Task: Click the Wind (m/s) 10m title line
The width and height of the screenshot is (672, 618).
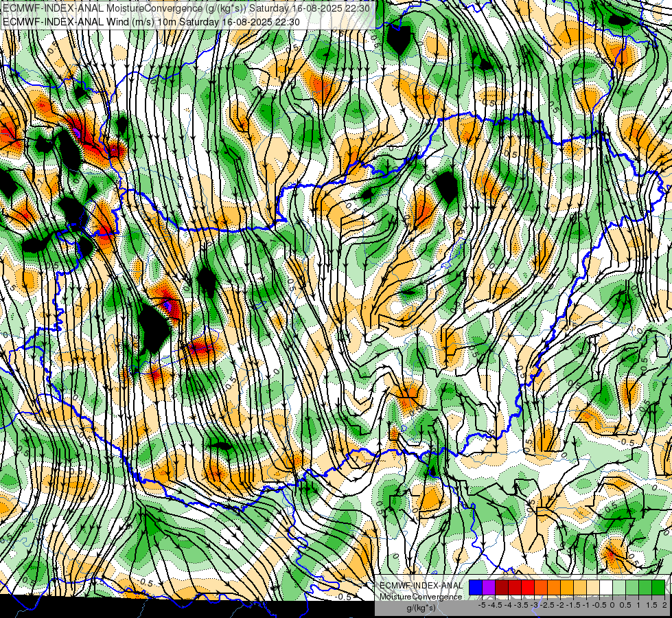Action: click(151, 21)
